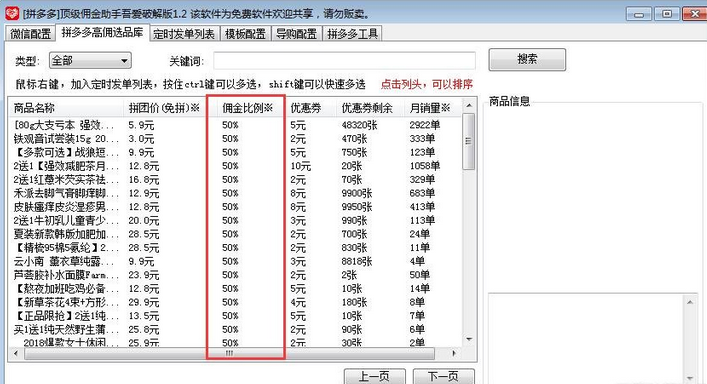Open the 拼多多工具 tab
The height and width of the screenshot is (384, 707).
point(352,34)
